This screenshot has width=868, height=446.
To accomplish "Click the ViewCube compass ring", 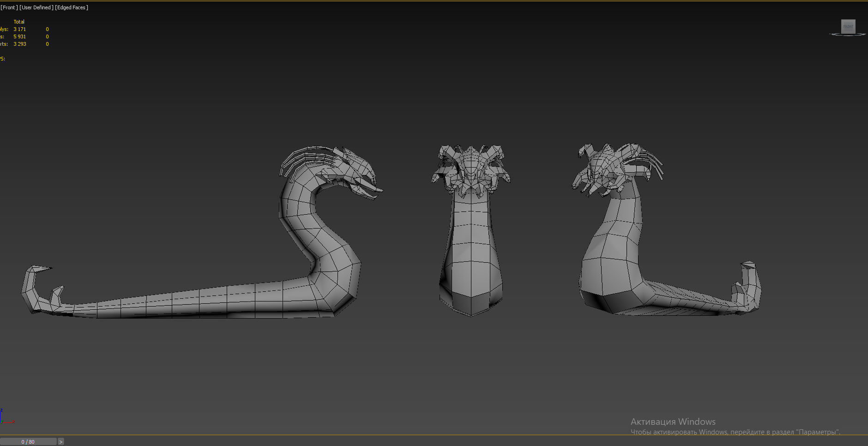I will coord(834,36).
